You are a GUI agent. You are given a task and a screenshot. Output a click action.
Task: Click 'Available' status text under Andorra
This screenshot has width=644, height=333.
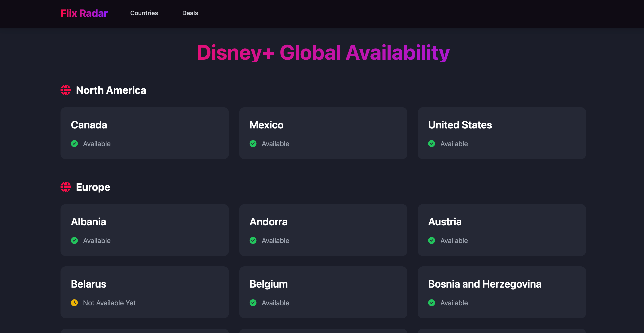(276, 240)
